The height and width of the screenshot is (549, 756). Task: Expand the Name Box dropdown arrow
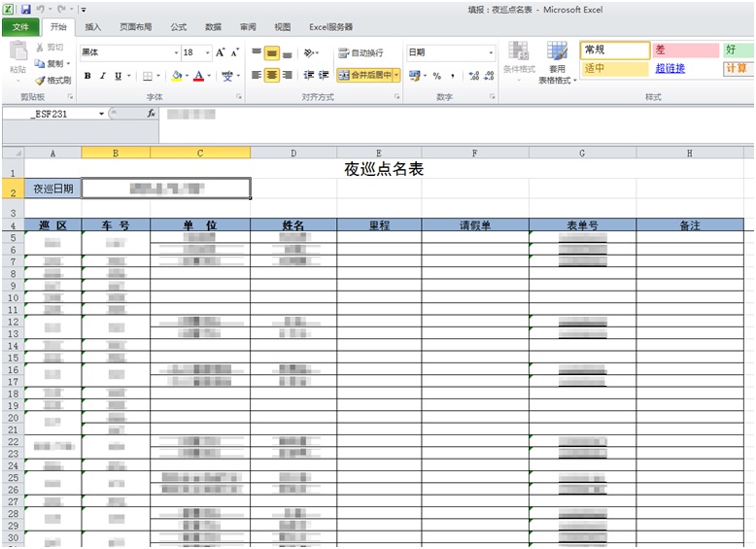101,114
